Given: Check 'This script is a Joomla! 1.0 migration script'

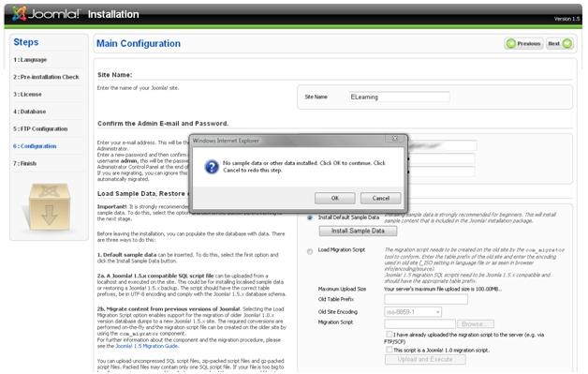Looking at the screenshot, I should coord(389,350).
